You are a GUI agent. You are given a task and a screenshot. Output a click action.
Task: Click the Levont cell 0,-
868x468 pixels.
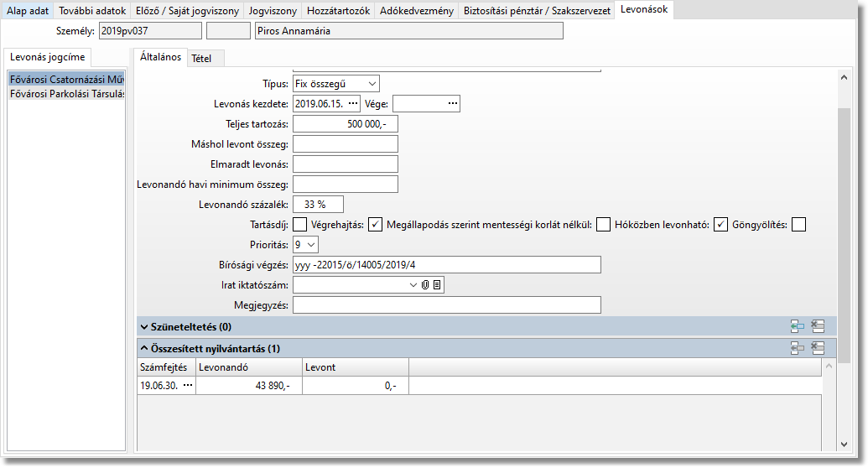[356, 386]
